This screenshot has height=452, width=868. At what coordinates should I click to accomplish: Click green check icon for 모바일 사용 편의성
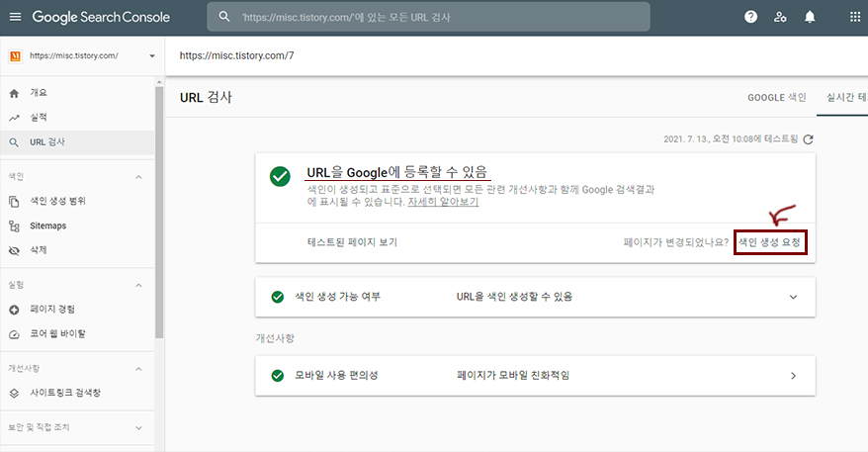pyautogui.click(x=278, y=376)
